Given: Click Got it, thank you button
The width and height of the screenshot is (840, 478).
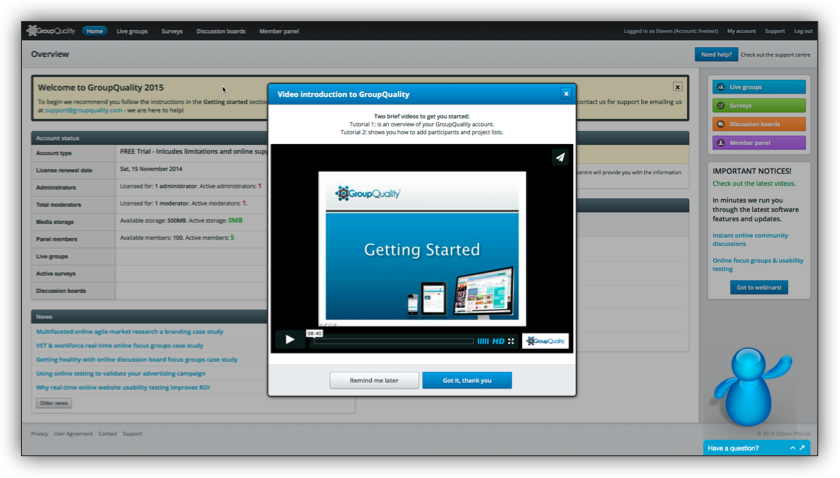Looking at the screenshot, I should 467,380.
